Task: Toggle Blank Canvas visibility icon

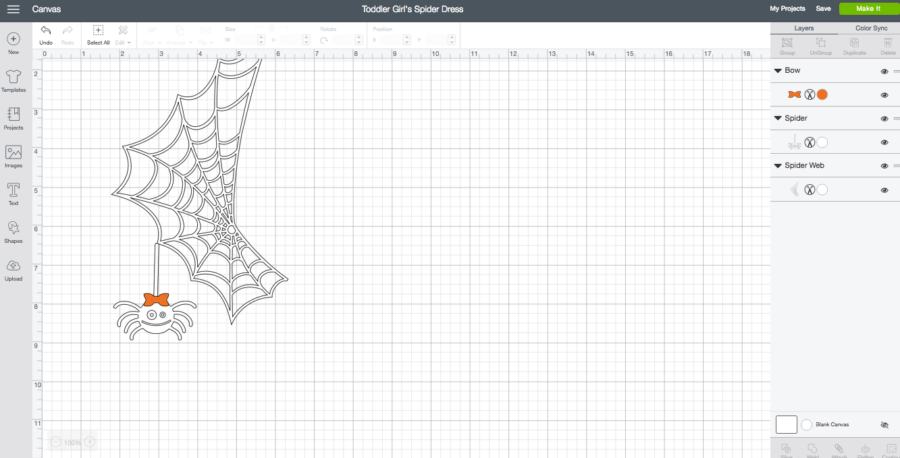Action: [x=884, y=425]
